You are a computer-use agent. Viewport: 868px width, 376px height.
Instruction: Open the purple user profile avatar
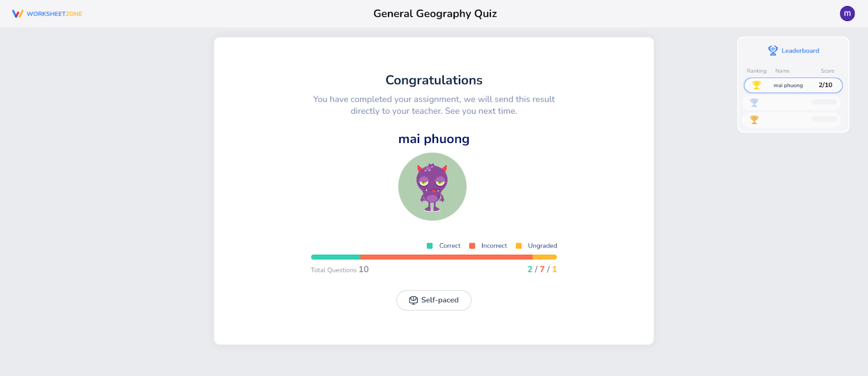(847, 14)
